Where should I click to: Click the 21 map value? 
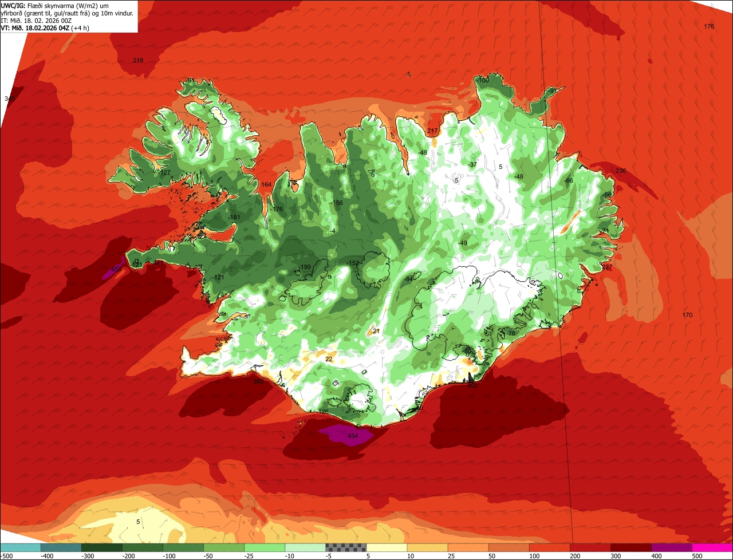point(376,332)
